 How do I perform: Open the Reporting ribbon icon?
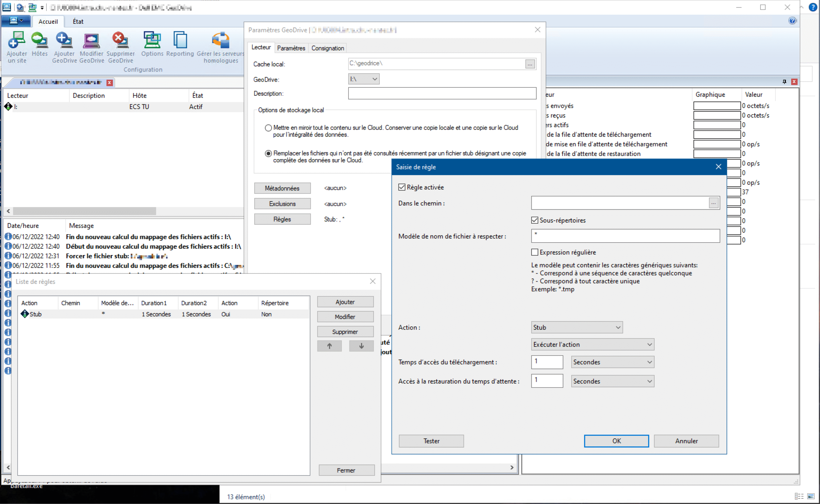pyautogui.click(x=180, y=41)
